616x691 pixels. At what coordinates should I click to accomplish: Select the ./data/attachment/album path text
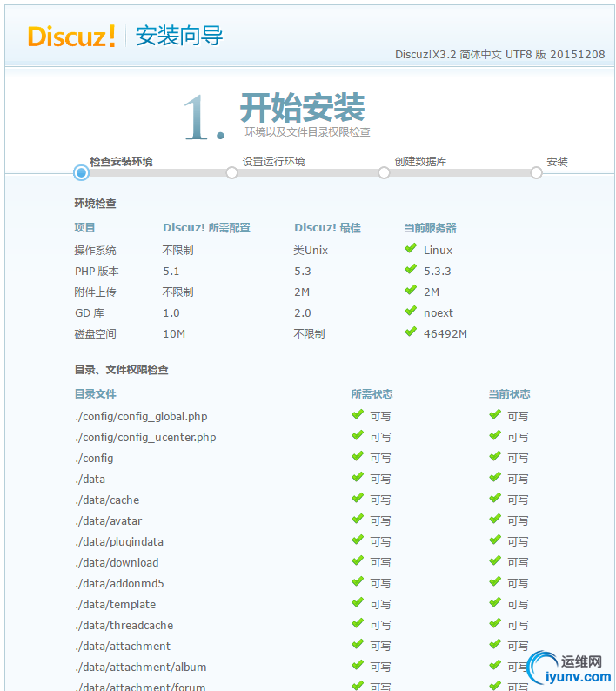tap(141, 668)
